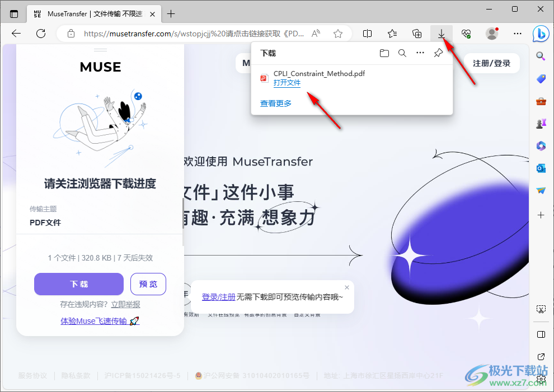Viewport: 554px width, 392px height.
Task: Select the Bing Copilot icon
Action: pyautogui.click(x=540, y=34)
